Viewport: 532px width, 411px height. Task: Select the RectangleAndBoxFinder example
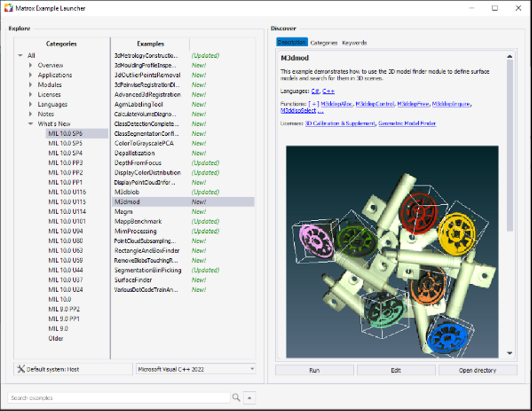click(147, 251)
